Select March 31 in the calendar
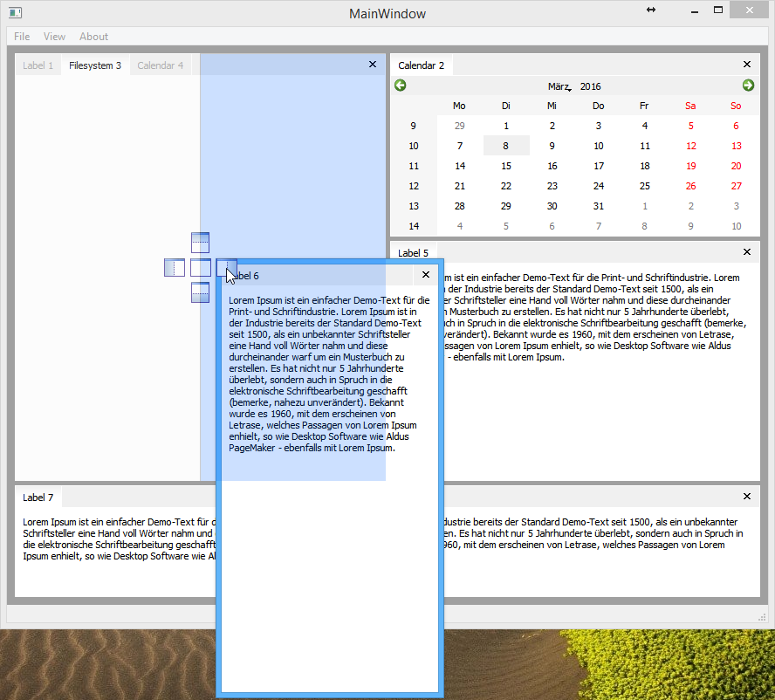 pos(599,206)
